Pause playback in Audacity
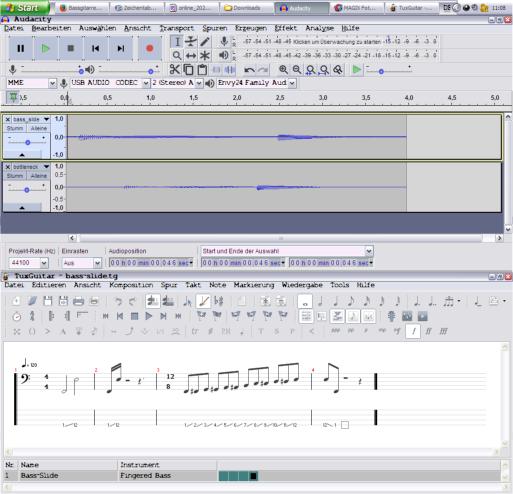Screen dimensions: 513x494 coord(21,49)
